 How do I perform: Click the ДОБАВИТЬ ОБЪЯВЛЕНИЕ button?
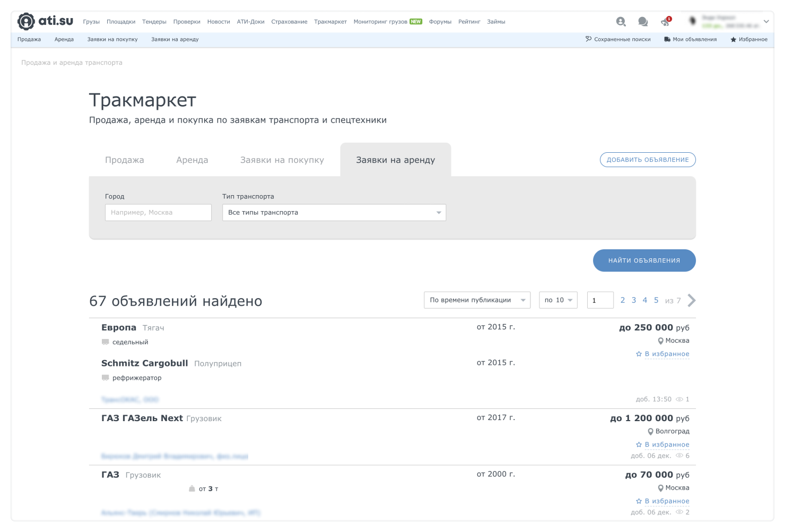pyautogui.click(x=648, y=160)
